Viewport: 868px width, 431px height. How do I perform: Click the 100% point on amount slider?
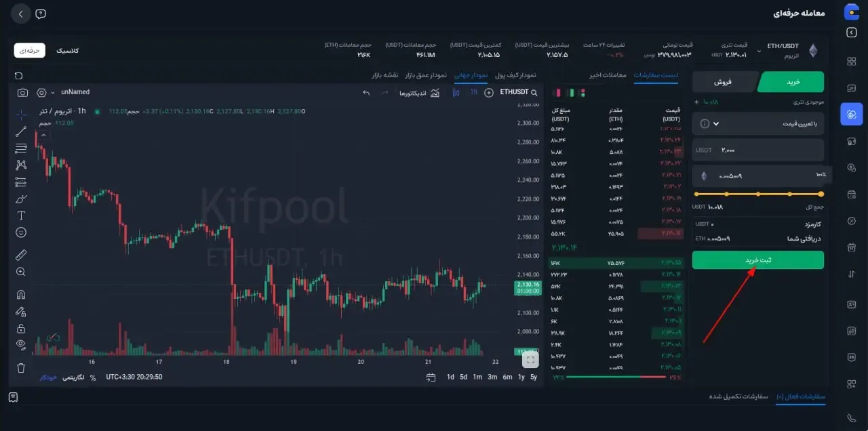click(821, 194)
